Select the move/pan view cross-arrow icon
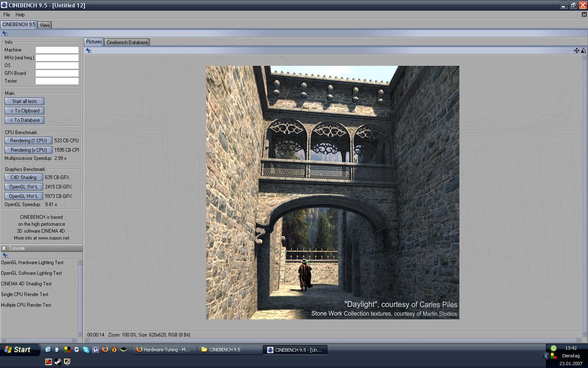This screenshot has width=588, height=368. click(577, 51)
